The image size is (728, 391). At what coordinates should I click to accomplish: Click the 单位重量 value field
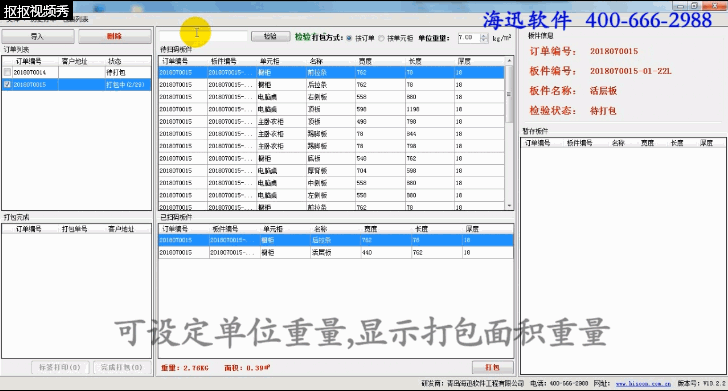(x=468, y=38)
